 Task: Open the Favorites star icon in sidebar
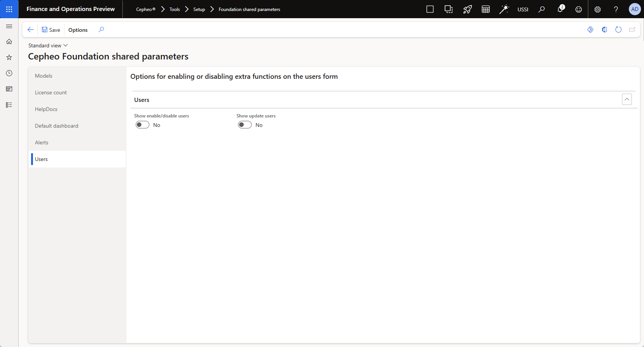pyautogui.click(x=9, y=57)
